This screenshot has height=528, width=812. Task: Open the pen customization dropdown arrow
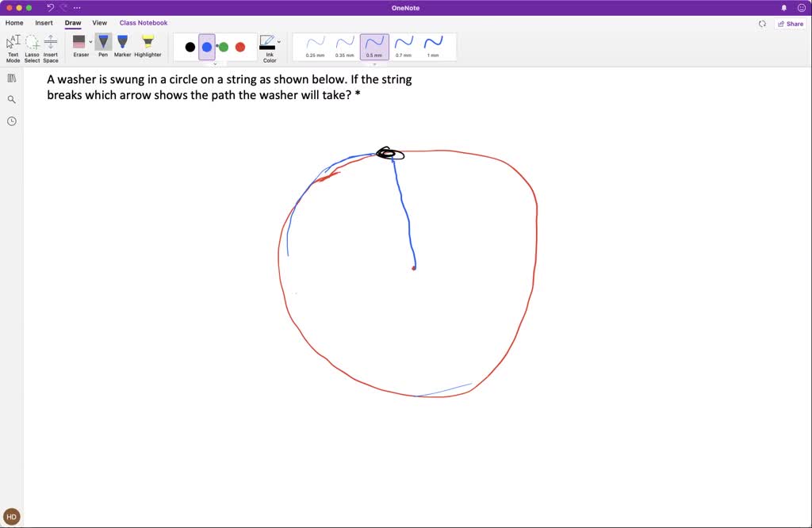(215, 63)
